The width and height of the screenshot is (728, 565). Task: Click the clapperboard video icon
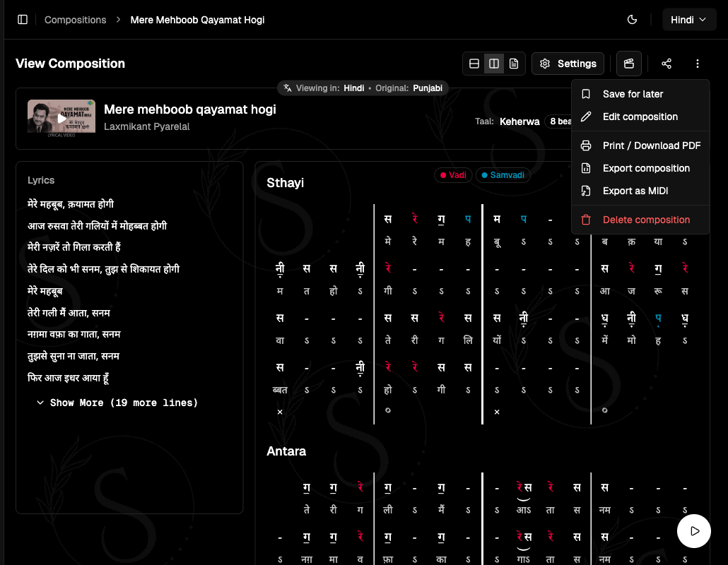click(628, 64)
